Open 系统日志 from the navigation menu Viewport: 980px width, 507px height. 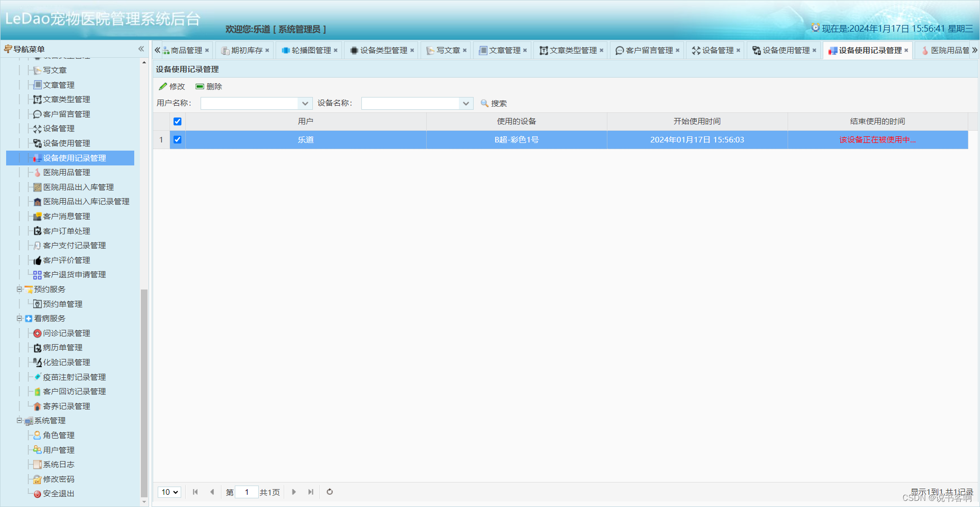pyautogui.click(x=58, y=464)
